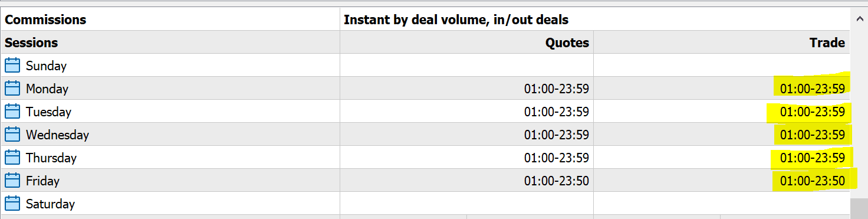The height and width of the screenshot is (219, 868).
Task: Select the Thursday trade session time
Action: click(x=812, y=158)
